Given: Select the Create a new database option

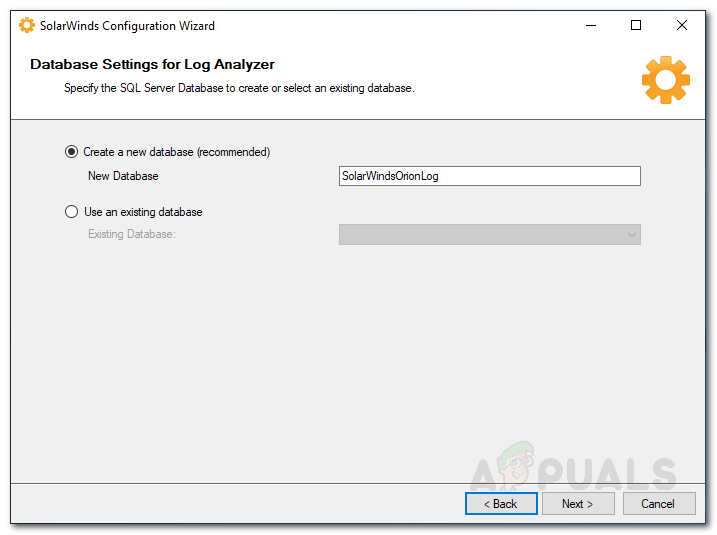Looking at the screenshot, I should [x=71, y=152].
